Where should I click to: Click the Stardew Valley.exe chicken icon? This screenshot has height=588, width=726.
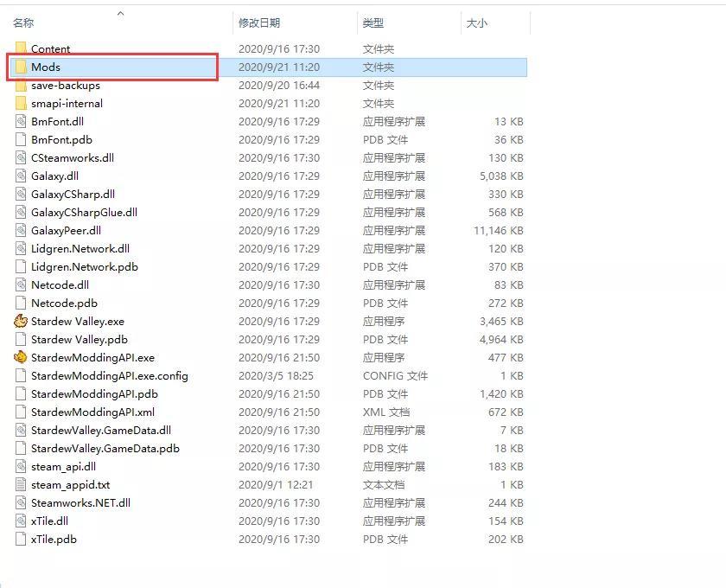(21, 321)
